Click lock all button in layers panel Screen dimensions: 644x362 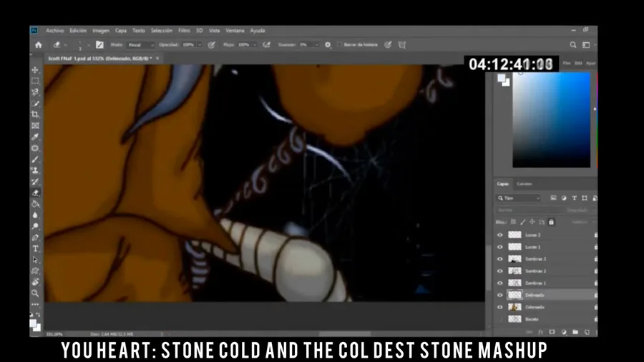click(x=551, y=222)
